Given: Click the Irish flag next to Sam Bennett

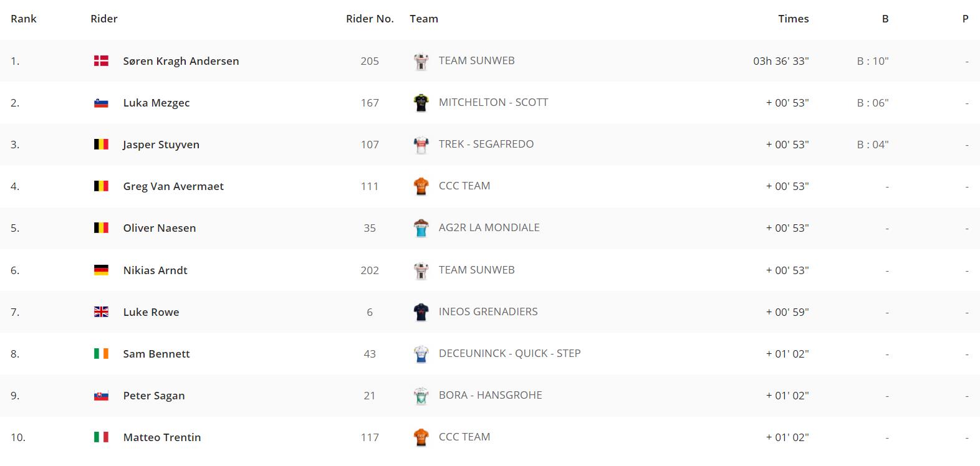Looking at the screenshot, I should (101, 353).
